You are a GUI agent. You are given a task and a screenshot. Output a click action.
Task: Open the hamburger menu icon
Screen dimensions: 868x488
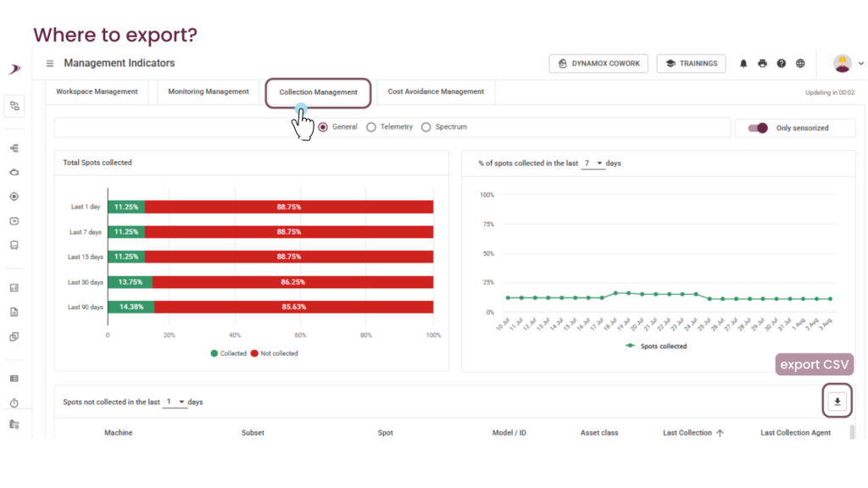pos(50,64)
